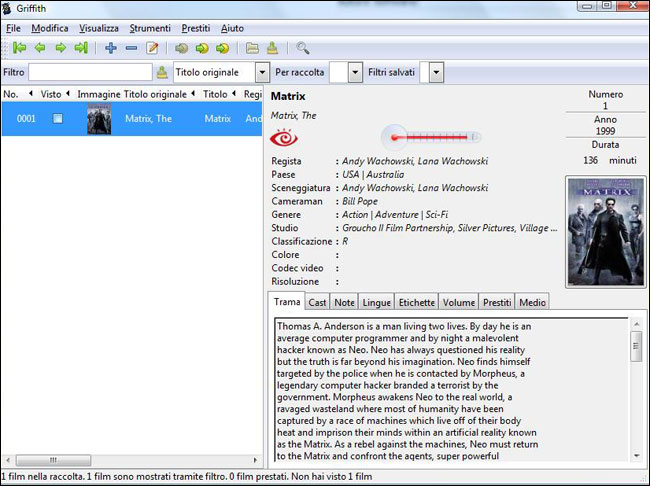650x486 pixels.
Task: Open the Titolo originale dropdown
Action: 262,73
